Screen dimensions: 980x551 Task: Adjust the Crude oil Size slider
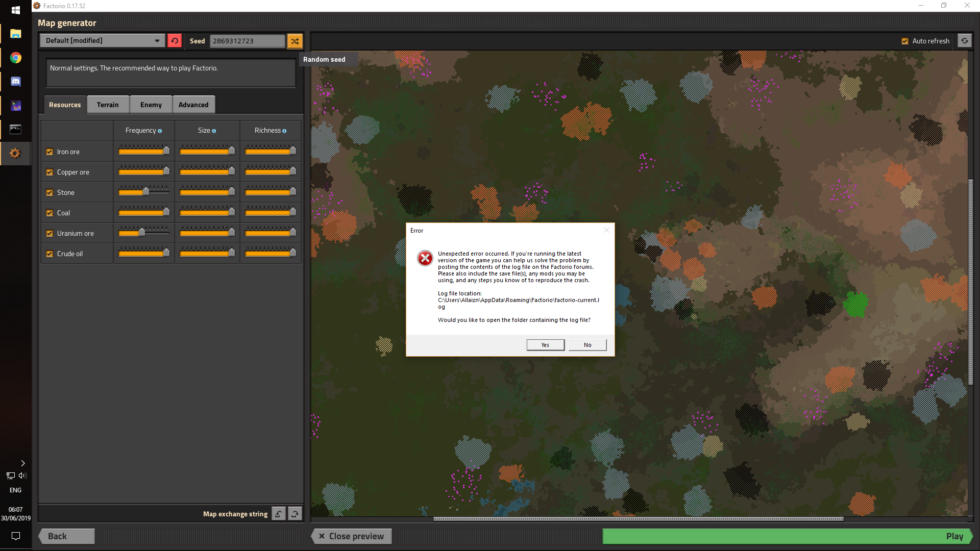(x=207, y=253)
